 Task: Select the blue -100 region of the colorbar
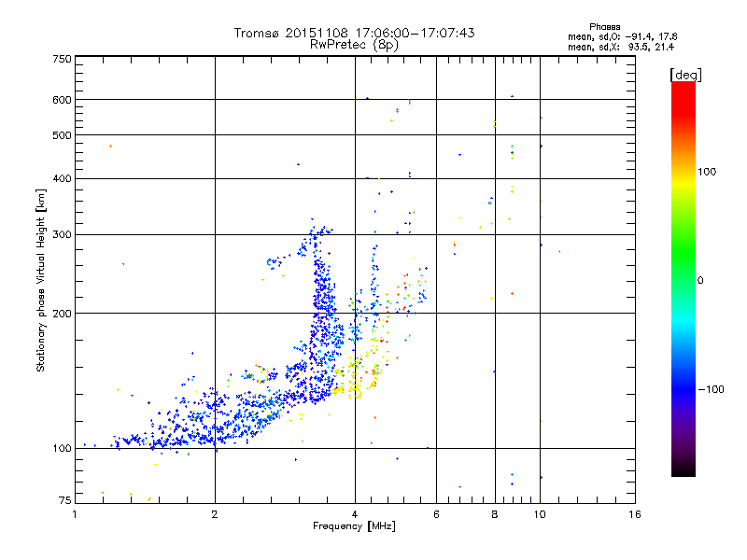coord(684,389)
